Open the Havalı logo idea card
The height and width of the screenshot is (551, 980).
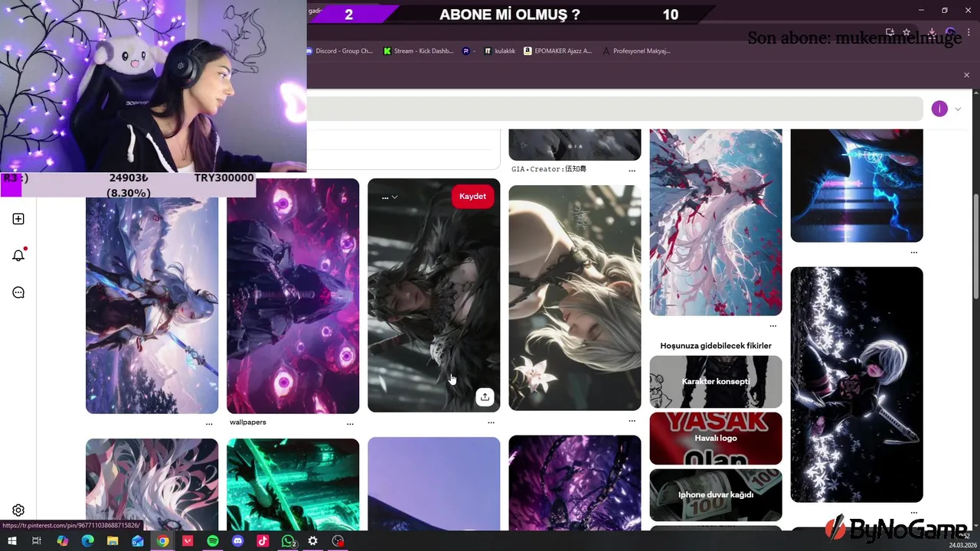(716, 438)
